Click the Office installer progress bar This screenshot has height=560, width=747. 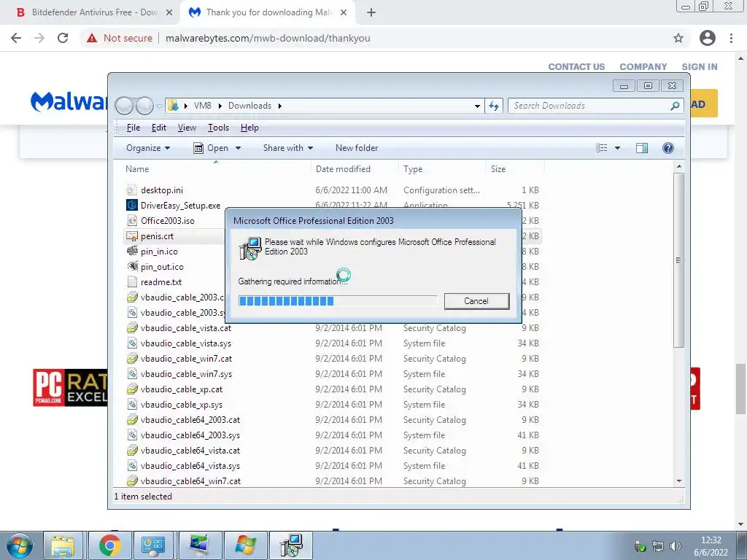(x=337, y=301)
